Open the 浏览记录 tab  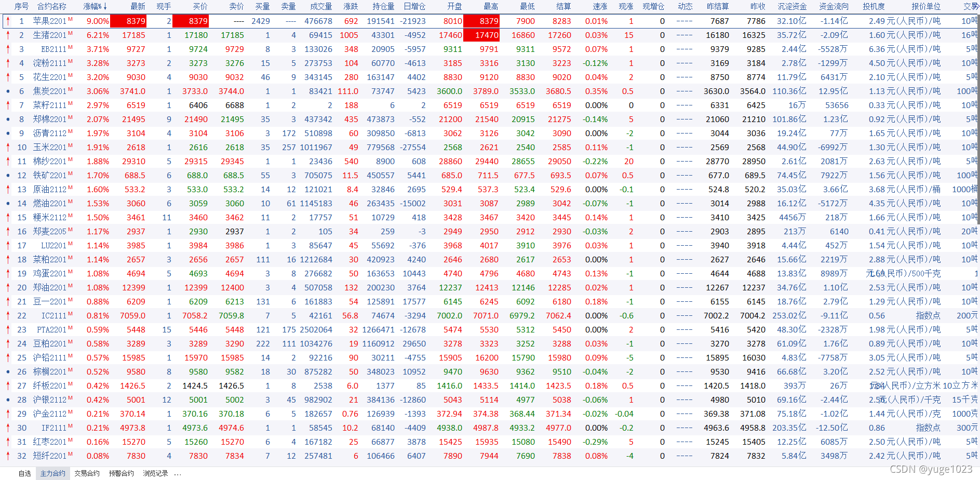pyautogui.click(x=156, y=473)
